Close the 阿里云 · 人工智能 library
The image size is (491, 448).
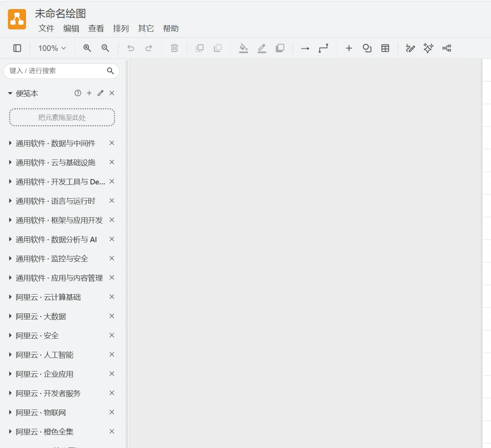pos(112,354)
